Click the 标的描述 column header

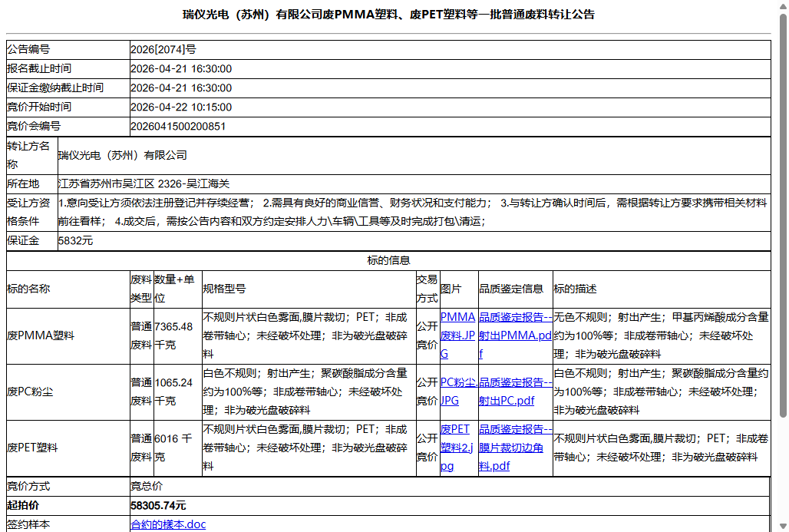click(575, 289)
